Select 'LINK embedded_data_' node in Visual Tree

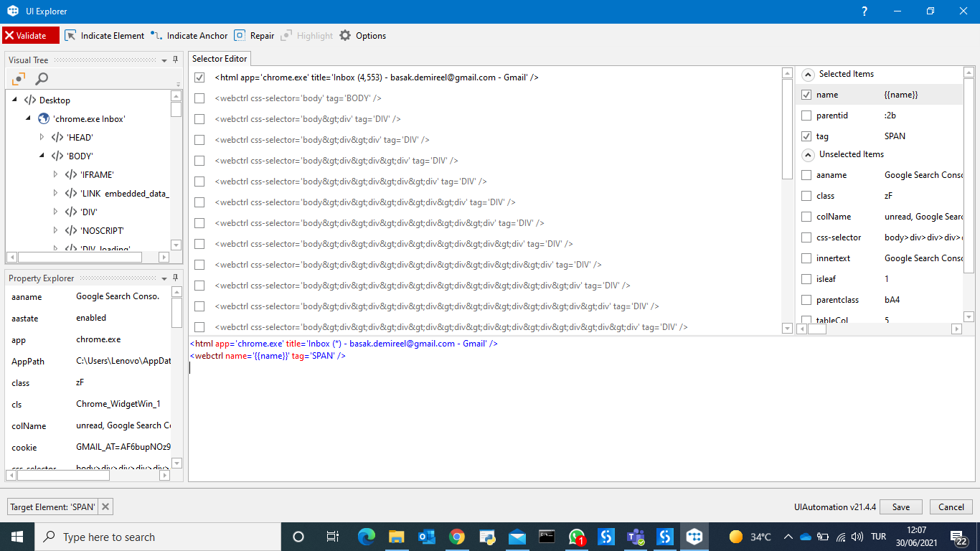pos(118,193)
